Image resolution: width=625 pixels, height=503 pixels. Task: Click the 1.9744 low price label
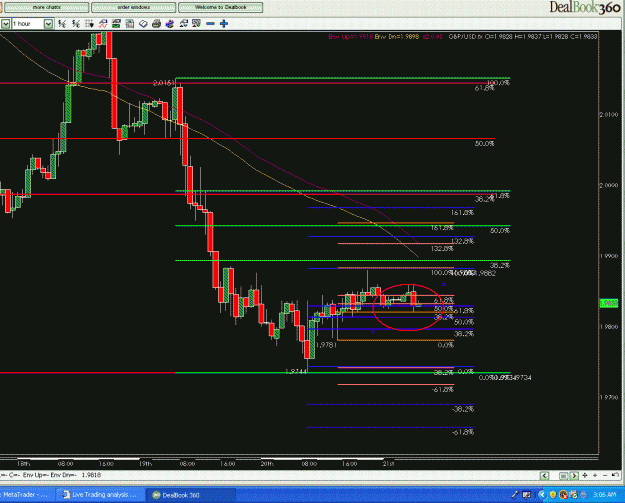(296, 371)
